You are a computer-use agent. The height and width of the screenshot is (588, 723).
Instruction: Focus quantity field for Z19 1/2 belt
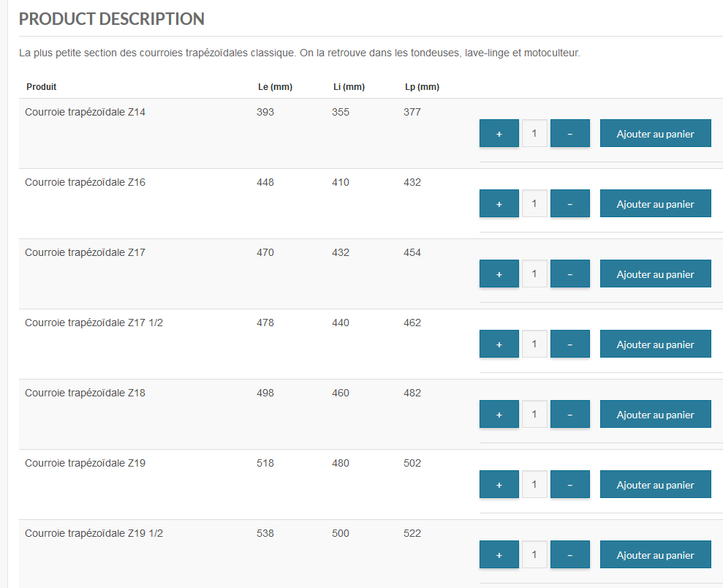(534, 555)
